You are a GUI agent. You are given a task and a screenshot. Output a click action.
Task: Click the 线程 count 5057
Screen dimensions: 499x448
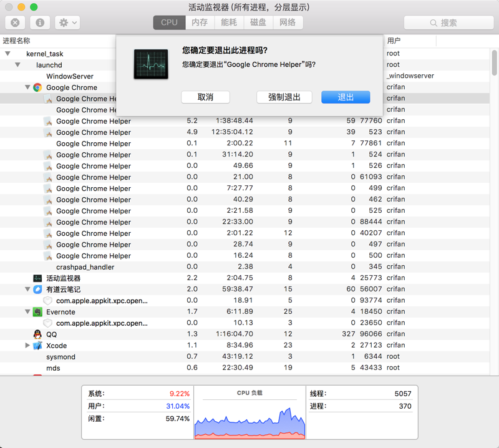click(403, 394)
